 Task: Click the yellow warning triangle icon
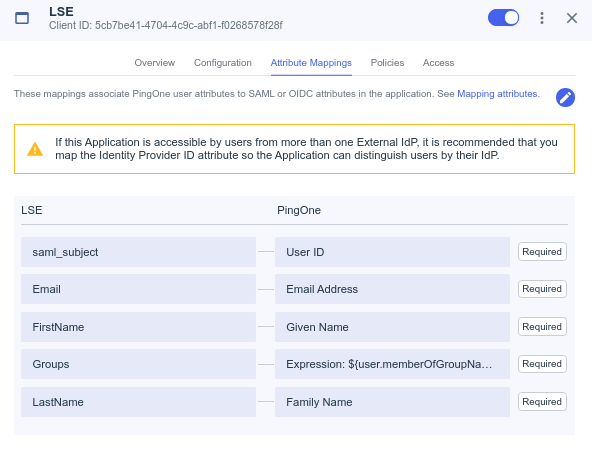pos(35,149)
